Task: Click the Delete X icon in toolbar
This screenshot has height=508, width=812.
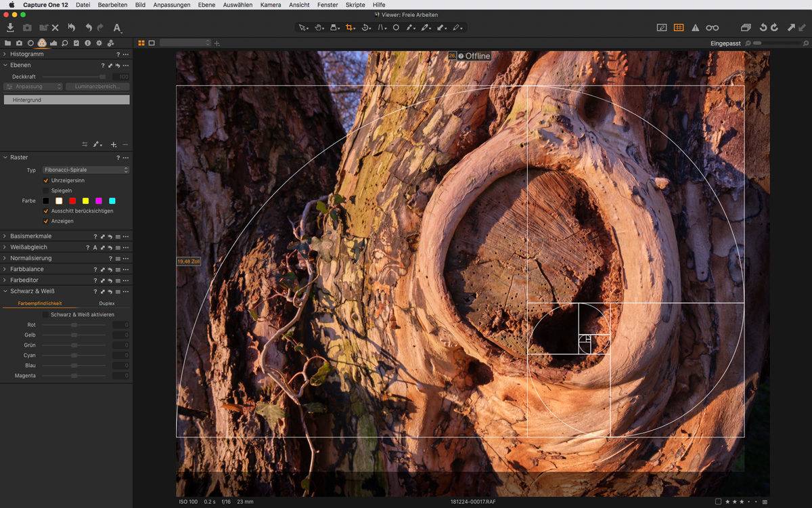Action: 55,28
